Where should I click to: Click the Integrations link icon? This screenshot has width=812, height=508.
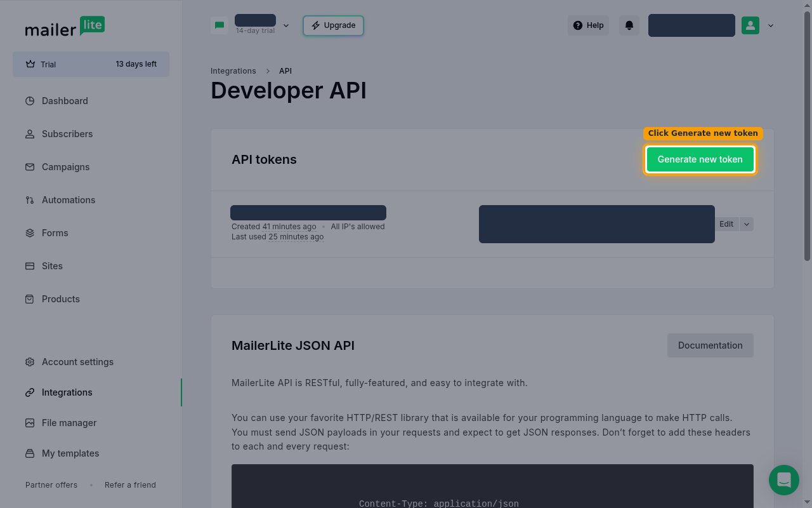30,392
